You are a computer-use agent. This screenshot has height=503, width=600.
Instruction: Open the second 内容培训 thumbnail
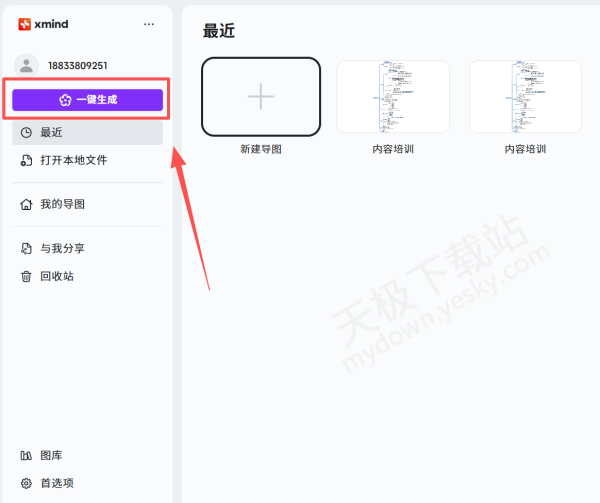tap(526, 96)
